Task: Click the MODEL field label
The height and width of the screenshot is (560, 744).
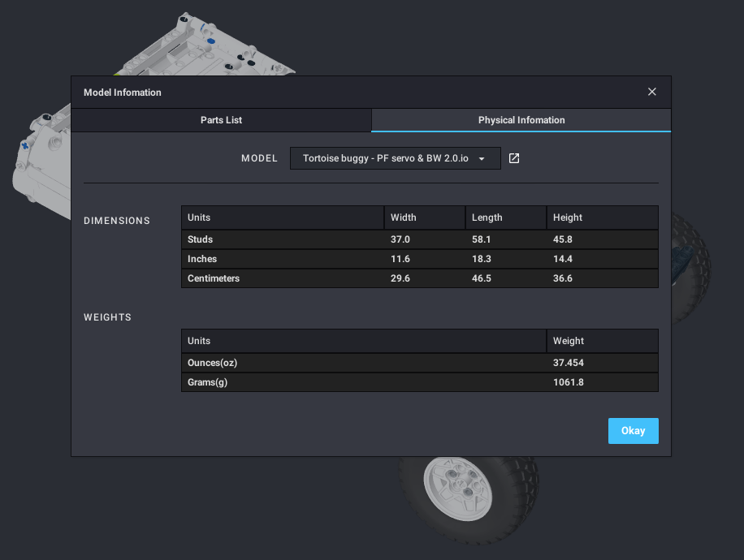Action: click(259, 158)
